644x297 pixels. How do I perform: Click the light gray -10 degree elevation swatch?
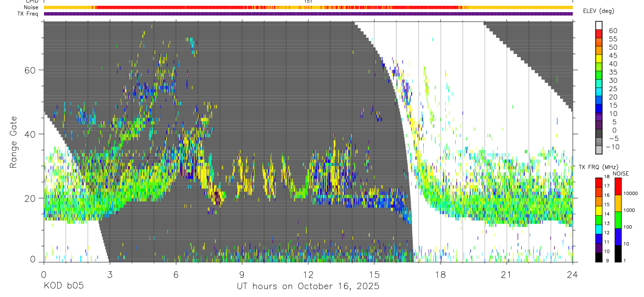[599, 150]
